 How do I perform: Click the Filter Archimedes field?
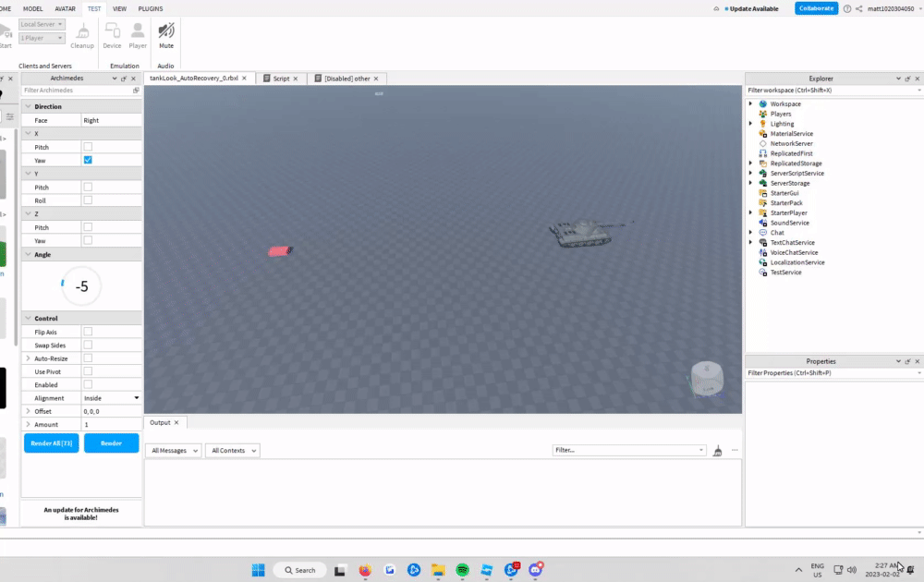pos(78,91)
